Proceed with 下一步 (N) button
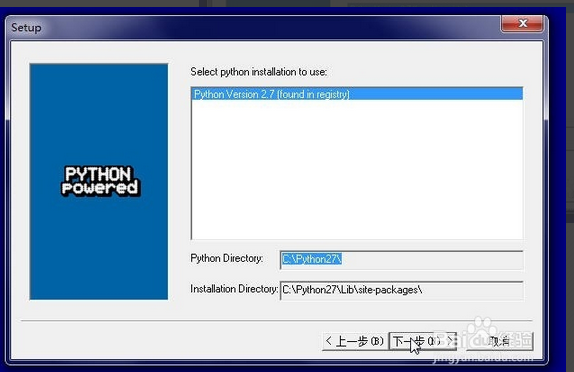The width and height of the screenshot is (574, 372). [423, 341]
